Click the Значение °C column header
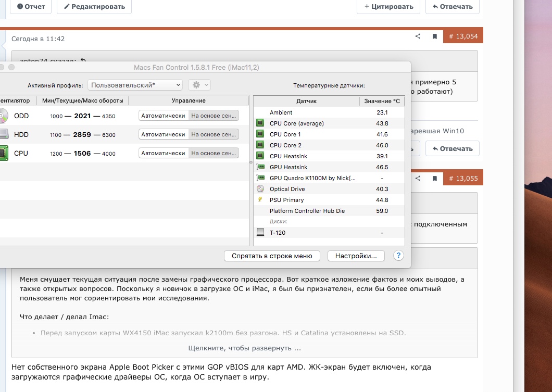This screenshot has width=552, height=392. (x=382, y=101)
